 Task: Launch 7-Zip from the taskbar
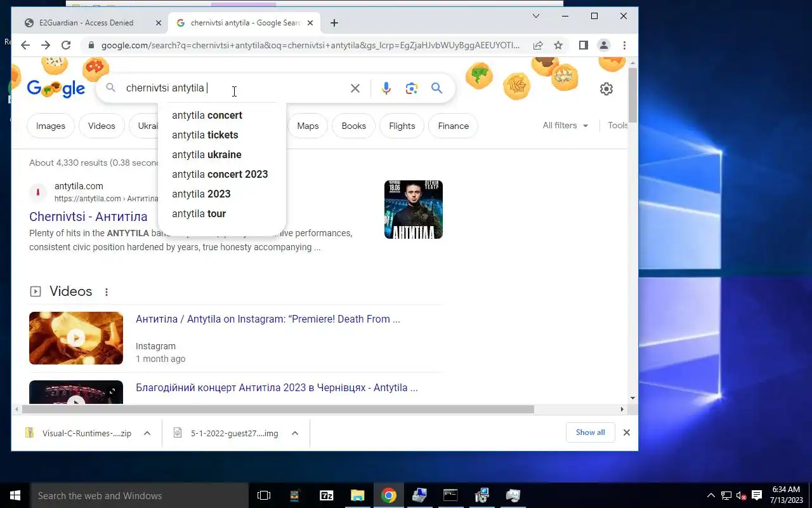327,495
